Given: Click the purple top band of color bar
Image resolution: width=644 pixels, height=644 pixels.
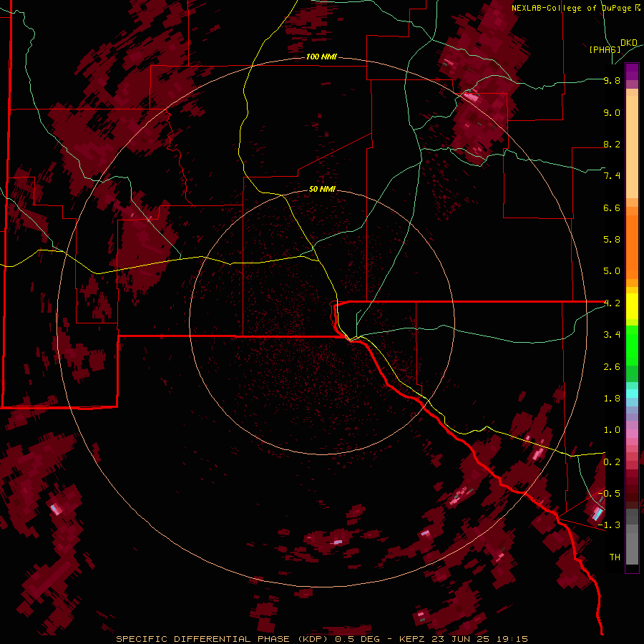Looking at the screenshot, I should [x=632, y=72].
